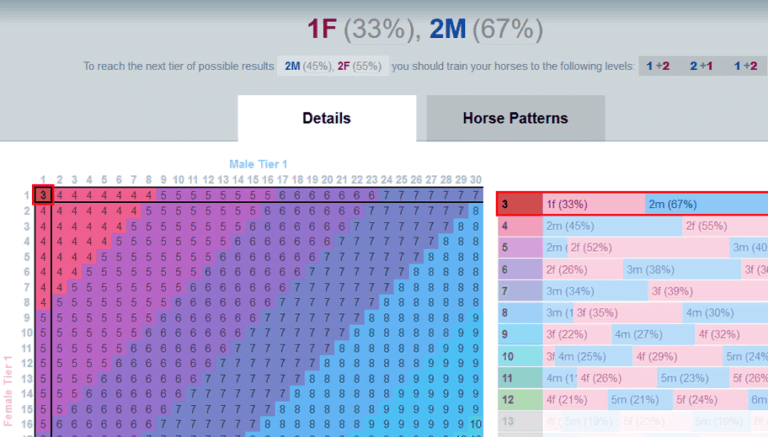
Task: Click the 3f (35%) segment in tier 8 row
Action: (x=628, y=313)
